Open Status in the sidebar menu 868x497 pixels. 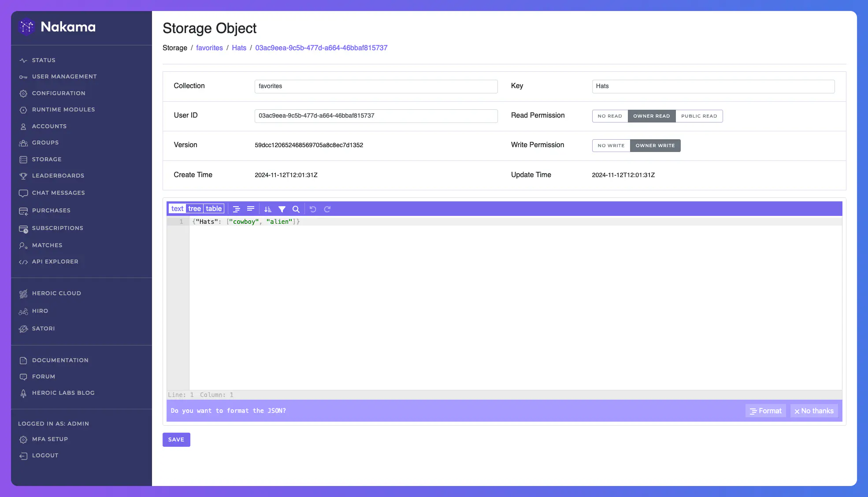coord(44,60)
